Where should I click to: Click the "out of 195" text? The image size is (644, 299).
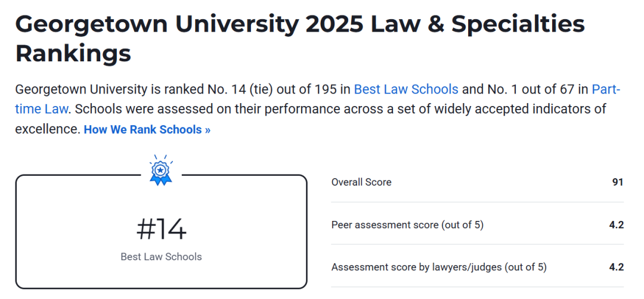tap(306, 89)
